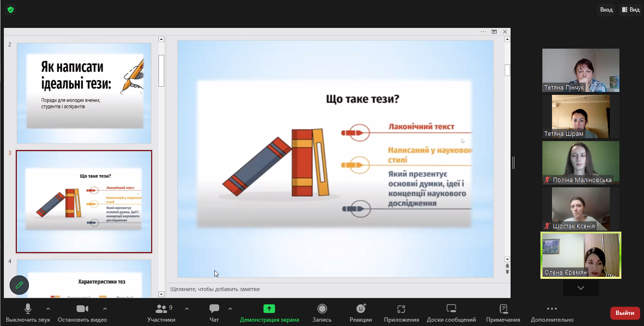This screenshot has width=644, height=326.
Task: Click slide area scroll up arrow
Action: pyautogui.click(x=507, y=39)
